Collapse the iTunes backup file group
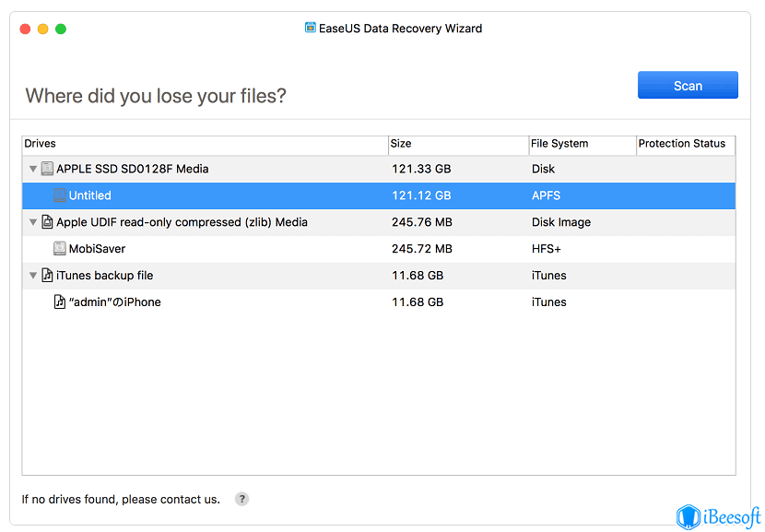 click(32, 276)
